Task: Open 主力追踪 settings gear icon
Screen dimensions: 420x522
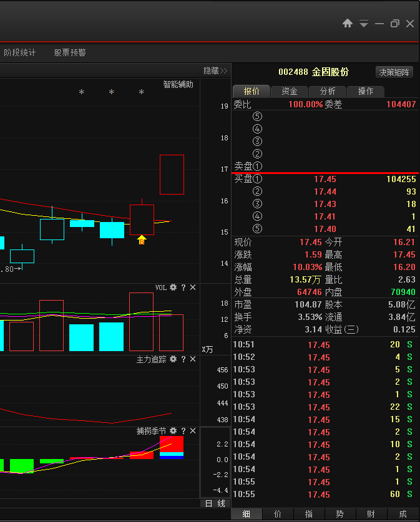Action: [x=173, y=359]
